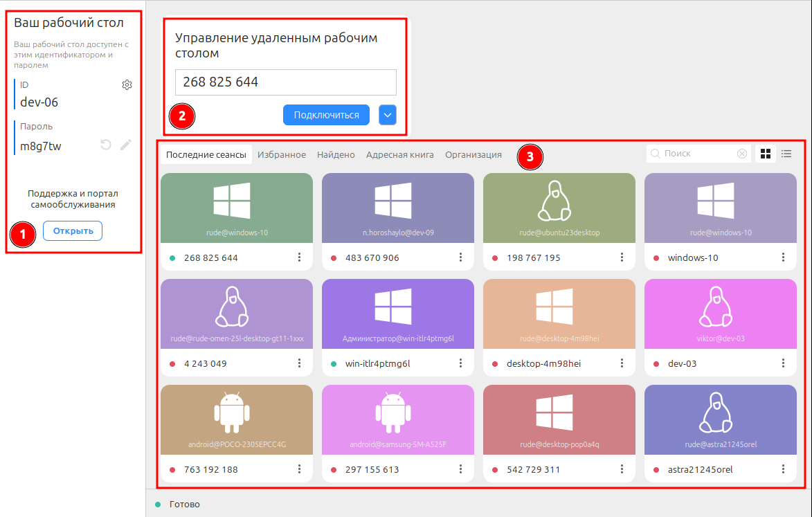Screen dimensions: 812x517
Task: Select Администратор@win-itlr4ptmg6l thumbnail
Action: click(398, 314)
